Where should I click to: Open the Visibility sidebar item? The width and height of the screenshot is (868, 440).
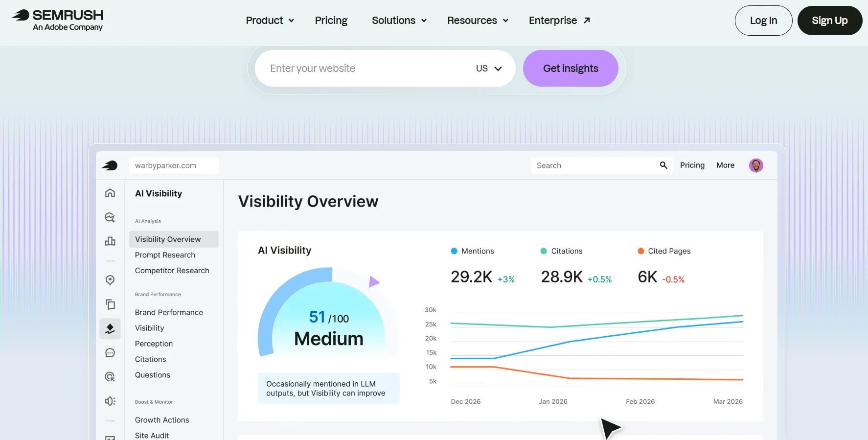[x=149, y=328]
